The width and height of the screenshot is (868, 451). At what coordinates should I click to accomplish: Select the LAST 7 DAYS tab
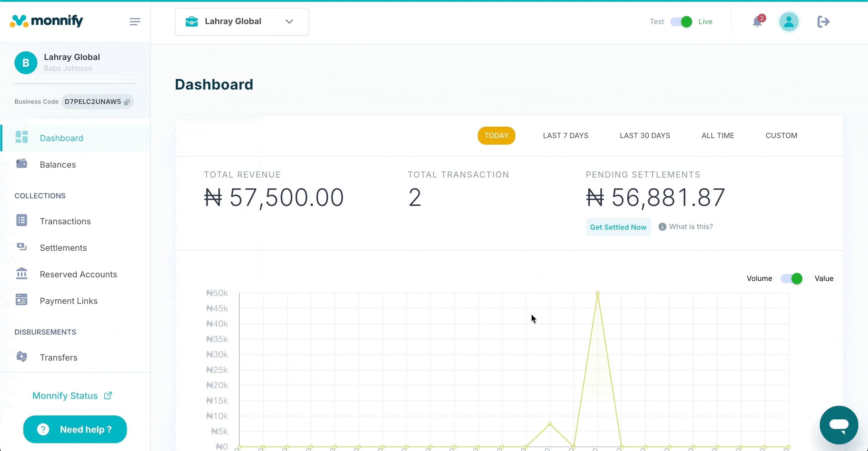tap(565, 135)
